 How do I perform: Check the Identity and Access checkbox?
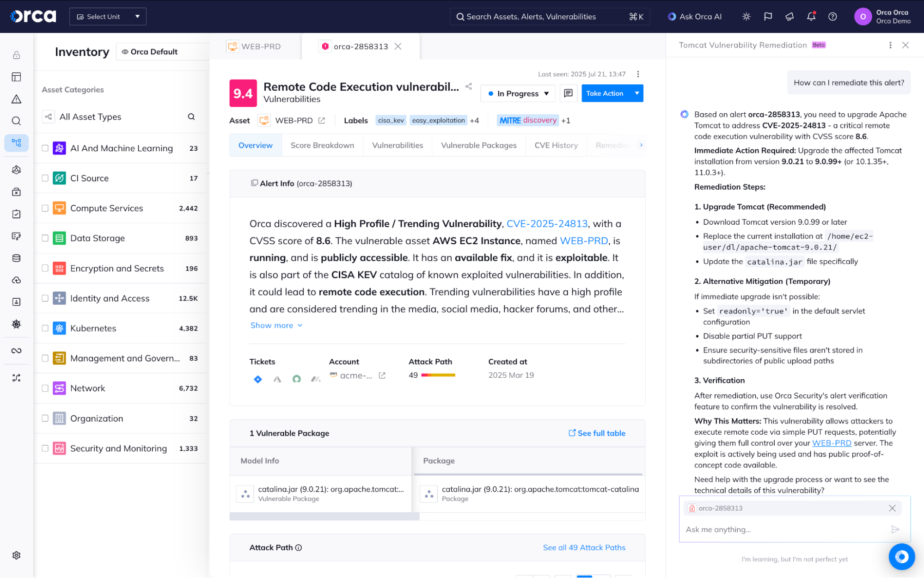coord(45,299)
